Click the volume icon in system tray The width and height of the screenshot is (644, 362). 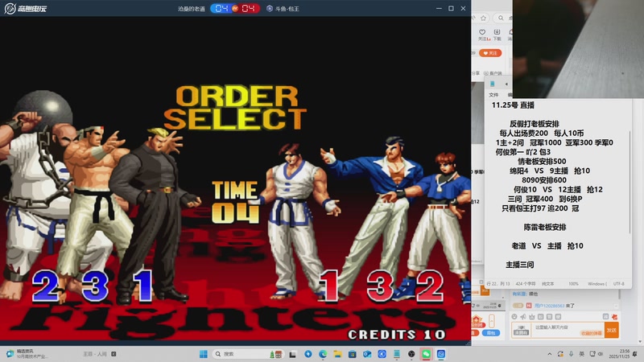click(601, 354)
